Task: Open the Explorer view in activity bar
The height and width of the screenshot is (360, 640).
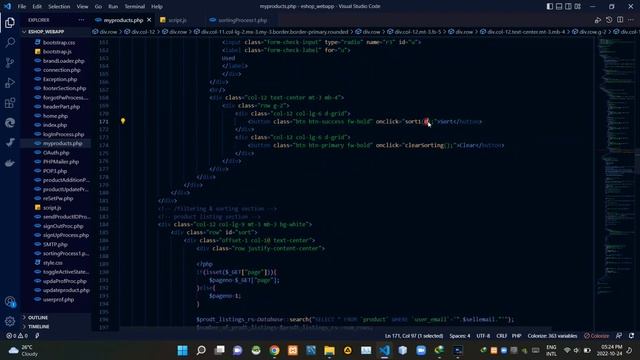Action: [x=10, y=22]
